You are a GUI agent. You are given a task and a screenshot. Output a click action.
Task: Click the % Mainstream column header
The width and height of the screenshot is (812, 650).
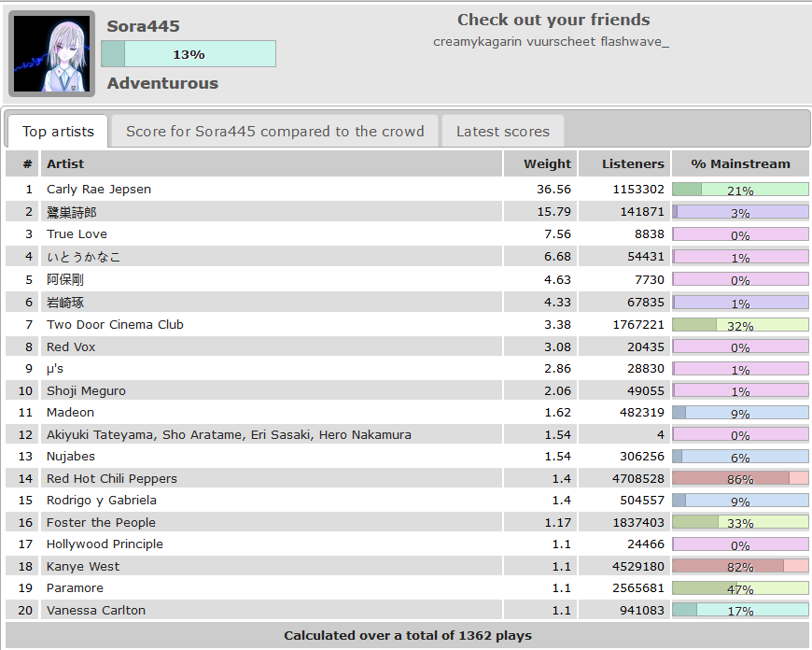pyautogui.click(x=740, y=163)
